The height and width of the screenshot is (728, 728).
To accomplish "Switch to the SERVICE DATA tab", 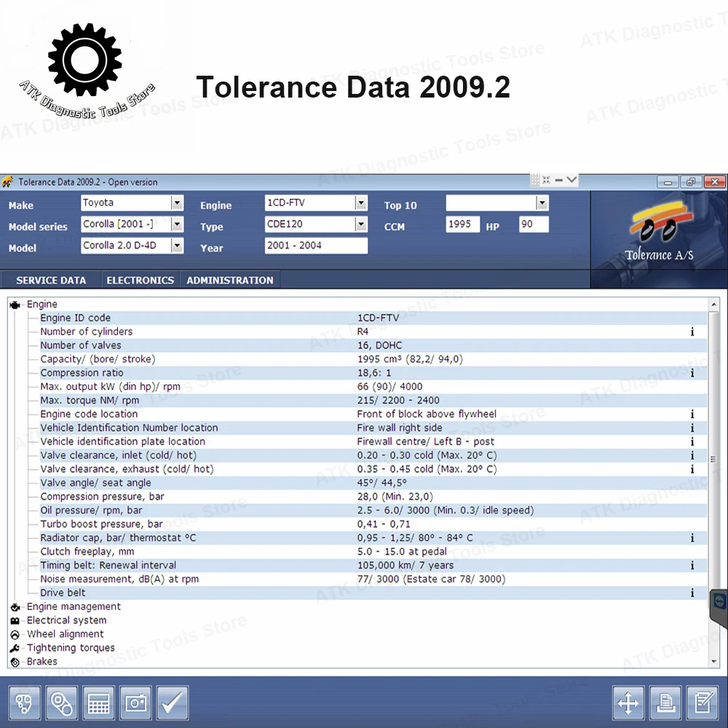I will 51,280.
